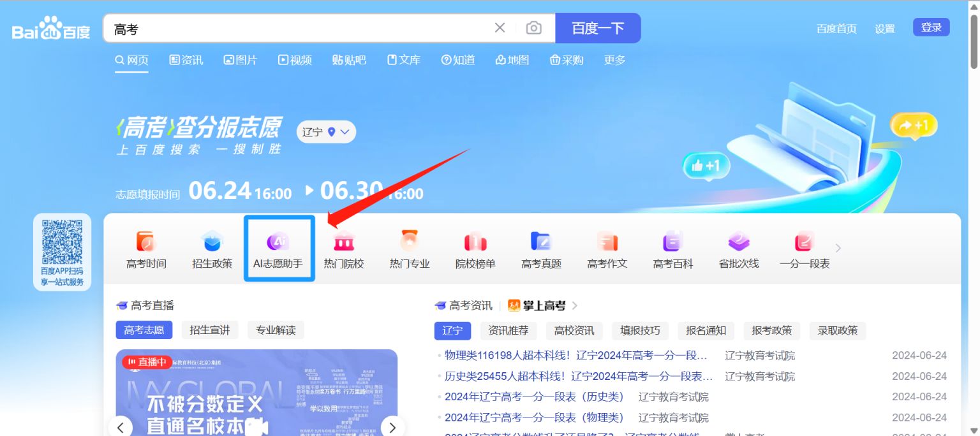Open the 热门专业 icon
This screenshot has width=980, height=436.
click(x=410, y=249)
